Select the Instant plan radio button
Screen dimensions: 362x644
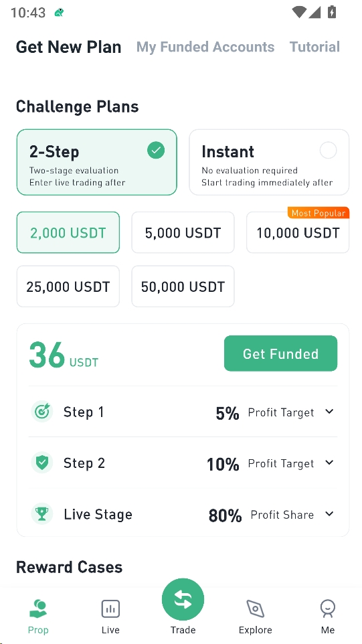click(x=328, y=151)
